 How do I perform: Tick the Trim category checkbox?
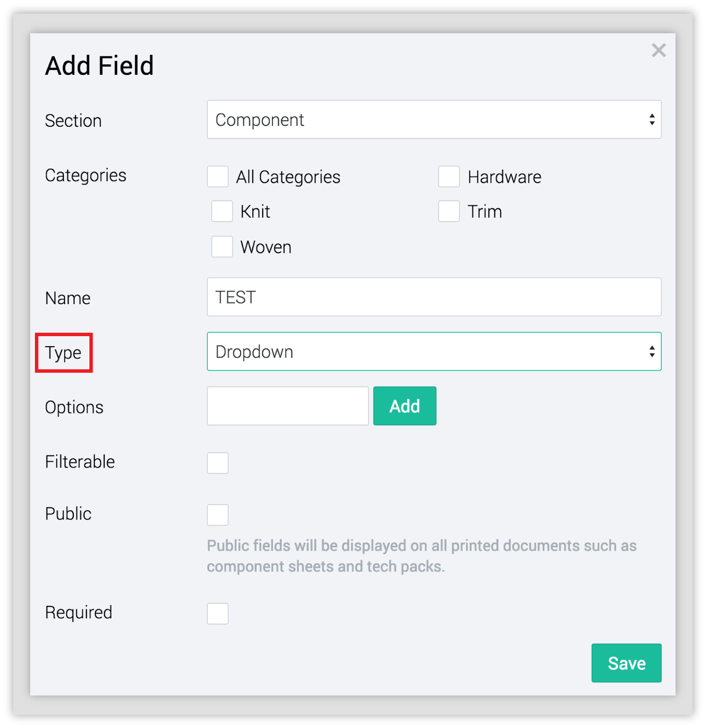click(449, 212)
